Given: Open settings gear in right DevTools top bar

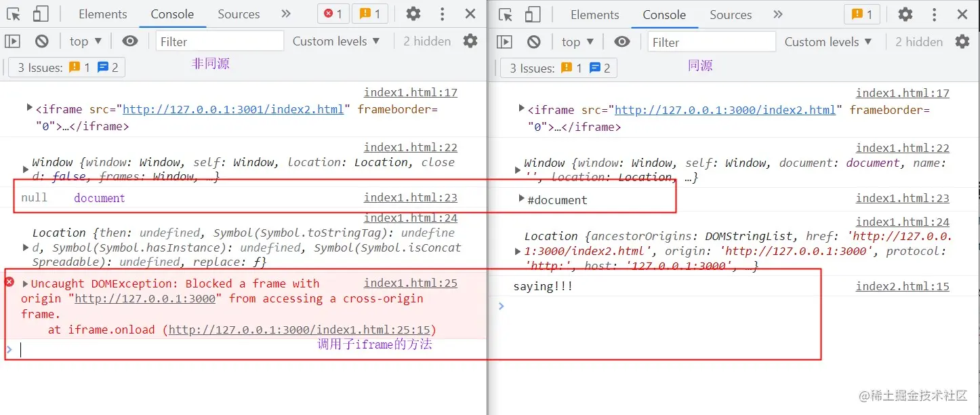Looking at the screenshot, I should (905, 14).
